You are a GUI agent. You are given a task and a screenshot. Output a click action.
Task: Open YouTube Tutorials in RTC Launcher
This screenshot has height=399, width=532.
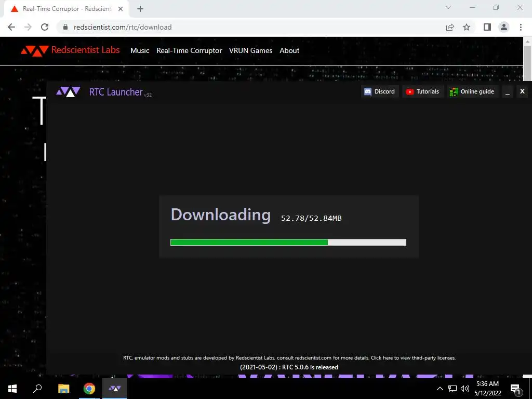[423, 91]
